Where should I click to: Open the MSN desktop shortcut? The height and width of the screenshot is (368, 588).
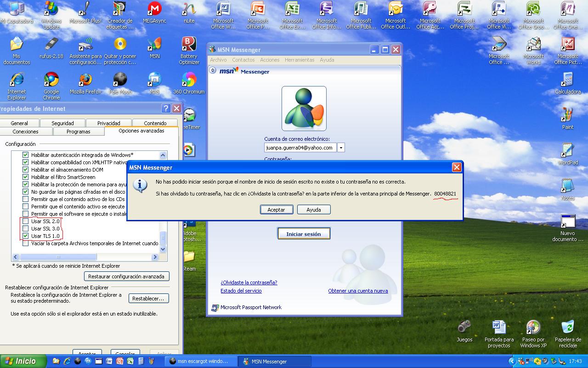click(155, 48)
